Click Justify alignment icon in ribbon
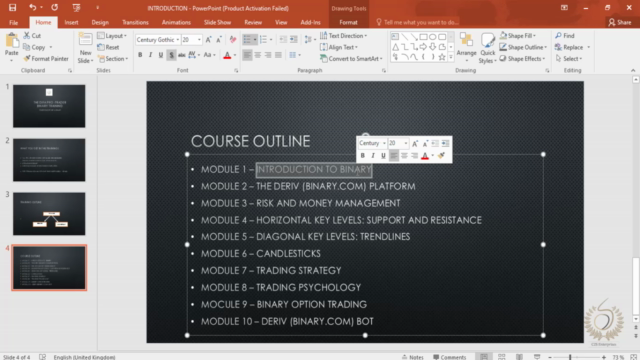 (x=278, y=55)
